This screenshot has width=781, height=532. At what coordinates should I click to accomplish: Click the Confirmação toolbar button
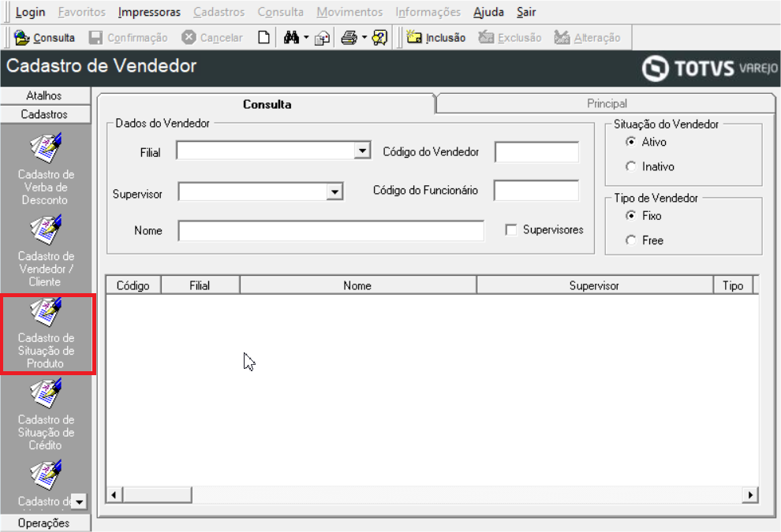tap(128, 38)
